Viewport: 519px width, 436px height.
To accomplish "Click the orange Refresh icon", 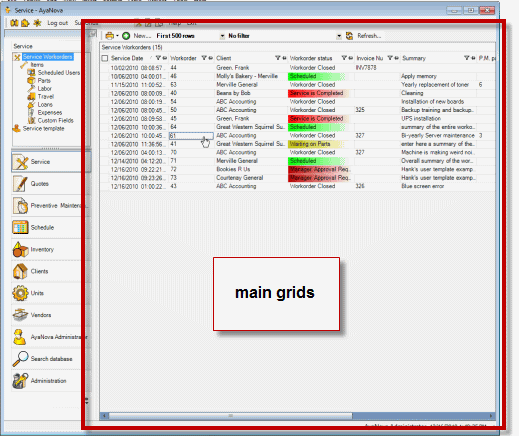I will pyautogui.click(x=349, y=36).
